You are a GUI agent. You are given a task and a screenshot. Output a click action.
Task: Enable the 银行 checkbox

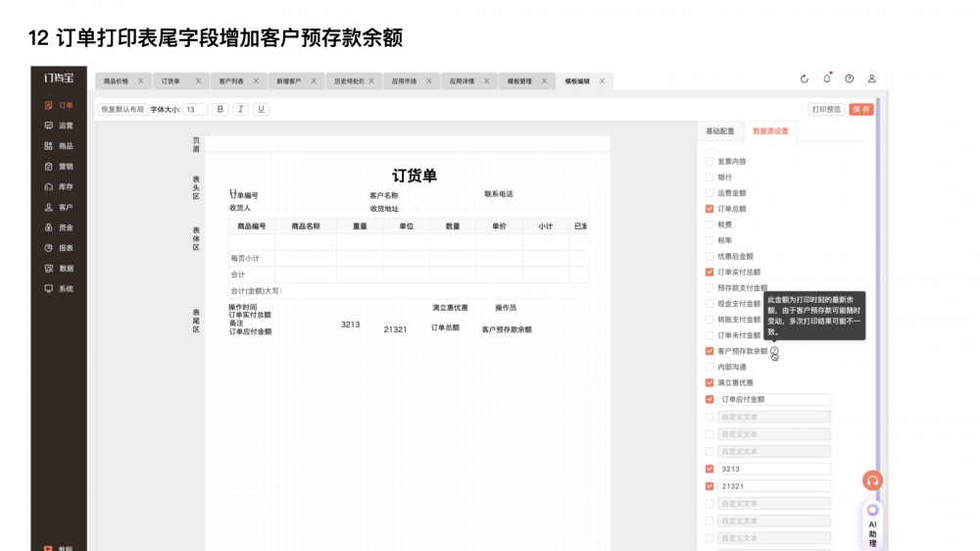pos(710,177)
